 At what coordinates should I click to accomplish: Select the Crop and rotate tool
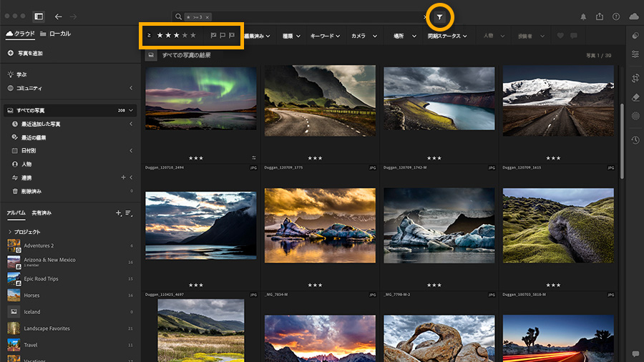(635, 78)
